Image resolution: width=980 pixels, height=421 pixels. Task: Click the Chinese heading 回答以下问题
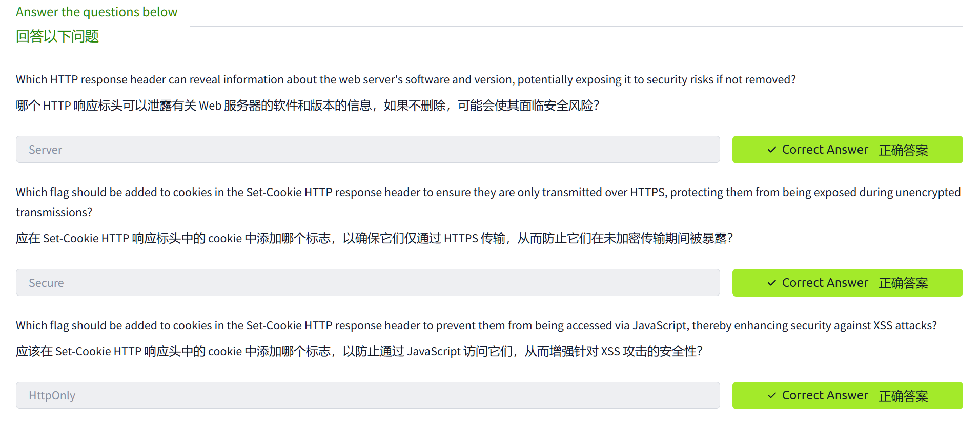click(57, 36)
